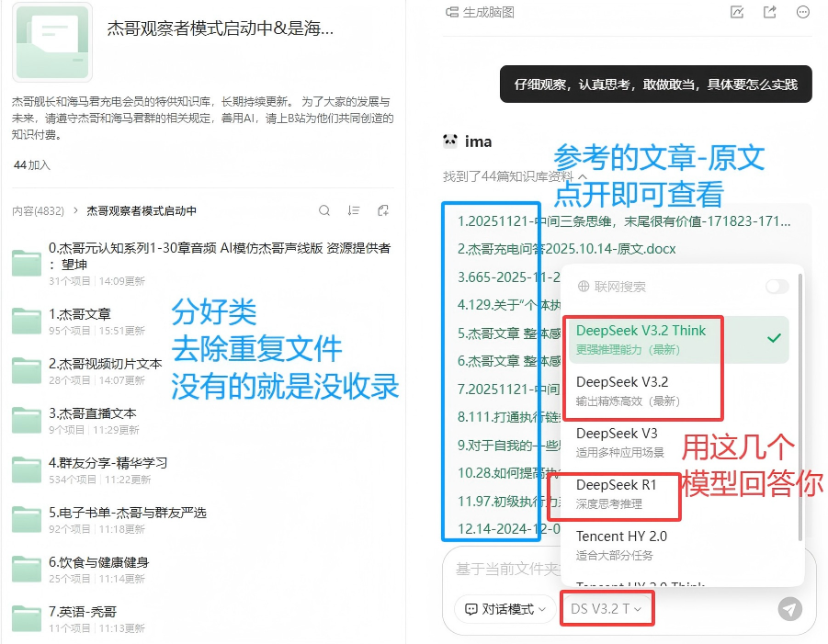828x644 pixels.
Task: Click the add-document icon beside the sort icon
Action: coord(383,210)
